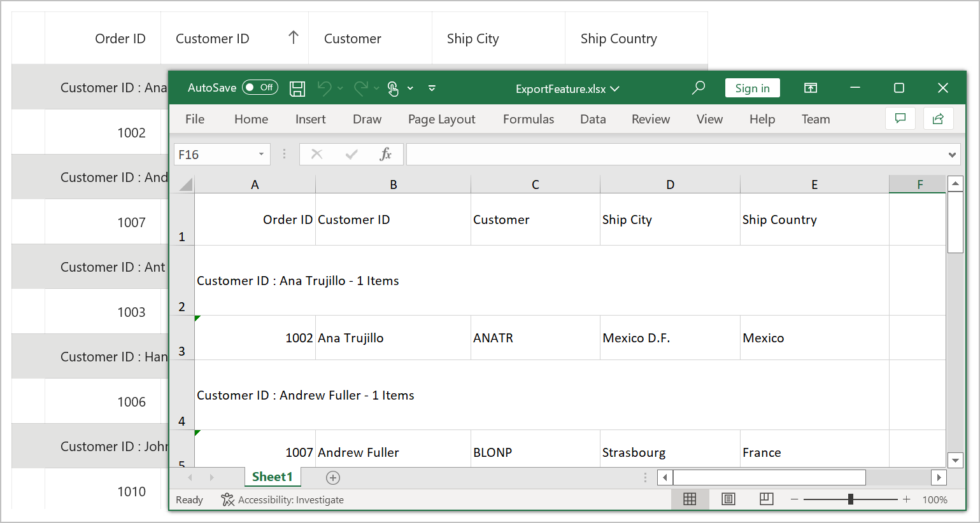Select Normal view in status bar
Viewport: 980px width, 523px height.
pyautogui.click(x=690, y=499)
